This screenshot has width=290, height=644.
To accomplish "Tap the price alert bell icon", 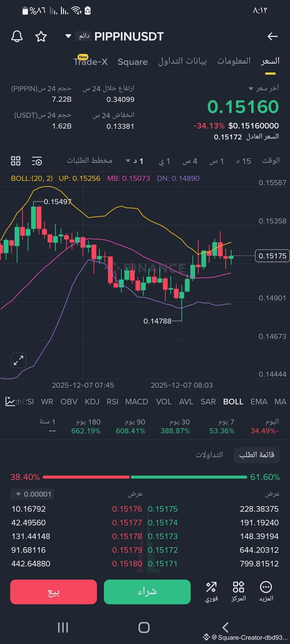I will coord(17,36).
